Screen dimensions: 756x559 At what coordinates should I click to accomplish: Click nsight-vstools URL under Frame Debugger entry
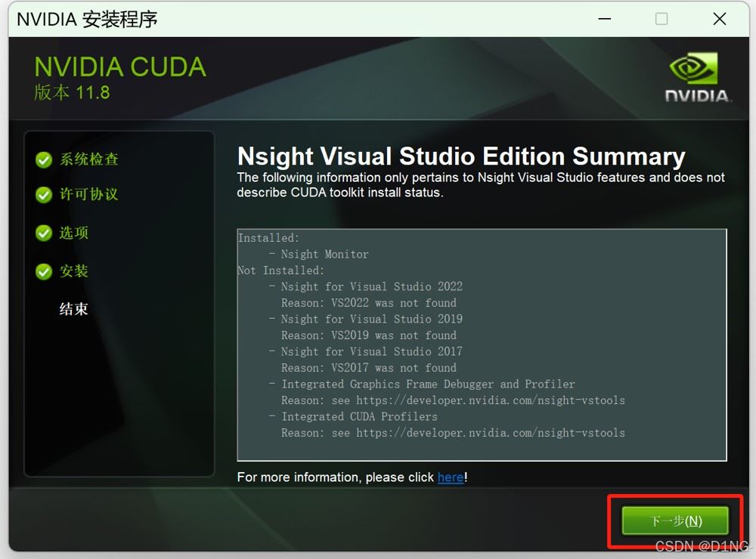point(491,400)
